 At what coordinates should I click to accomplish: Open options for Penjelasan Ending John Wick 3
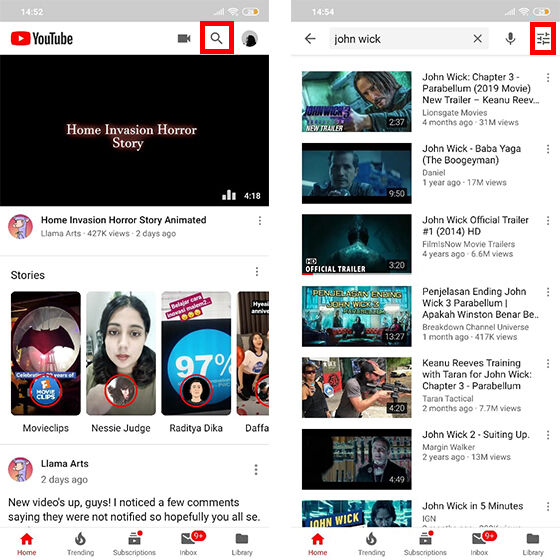click(548, 292)
